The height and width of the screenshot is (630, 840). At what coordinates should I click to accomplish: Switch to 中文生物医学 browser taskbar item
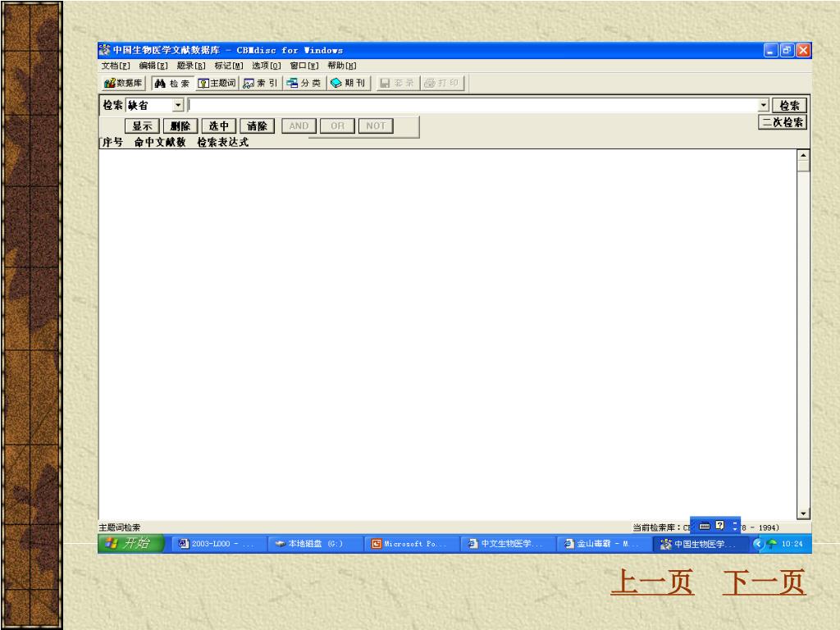(x=507, y=544)
